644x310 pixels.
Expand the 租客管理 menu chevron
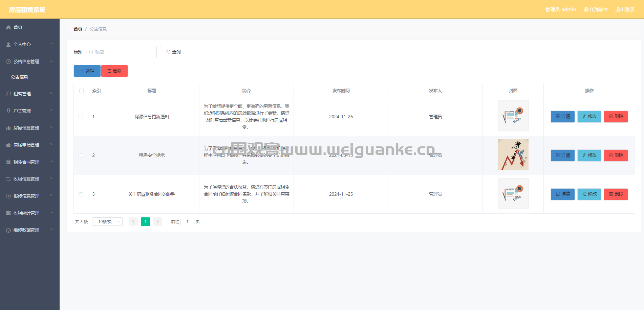pyautogui.click(x=52, y=93)
